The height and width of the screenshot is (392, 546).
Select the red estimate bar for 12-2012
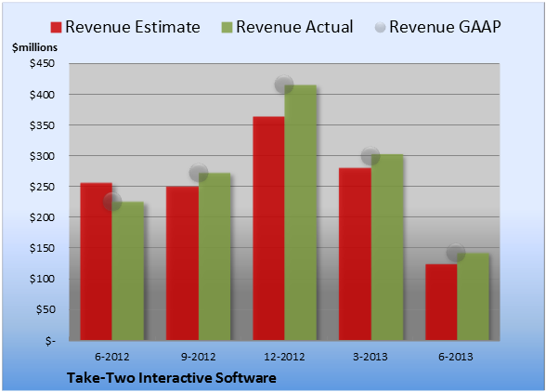268,229
